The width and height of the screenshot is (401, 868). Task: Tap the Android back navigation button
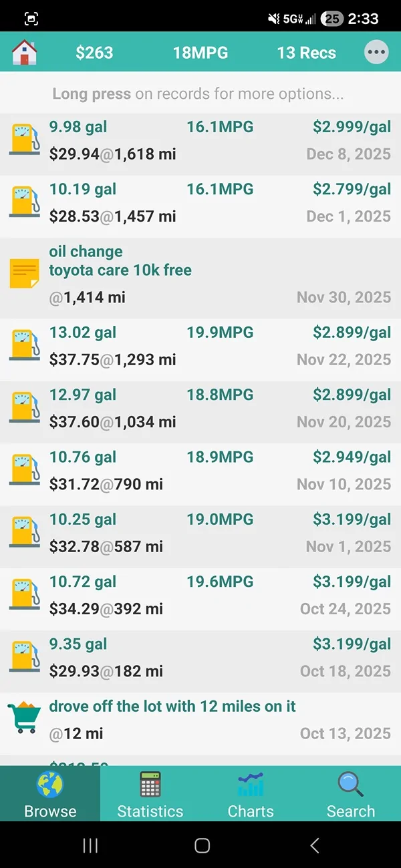pyautogui.click(x=314, y=845)
